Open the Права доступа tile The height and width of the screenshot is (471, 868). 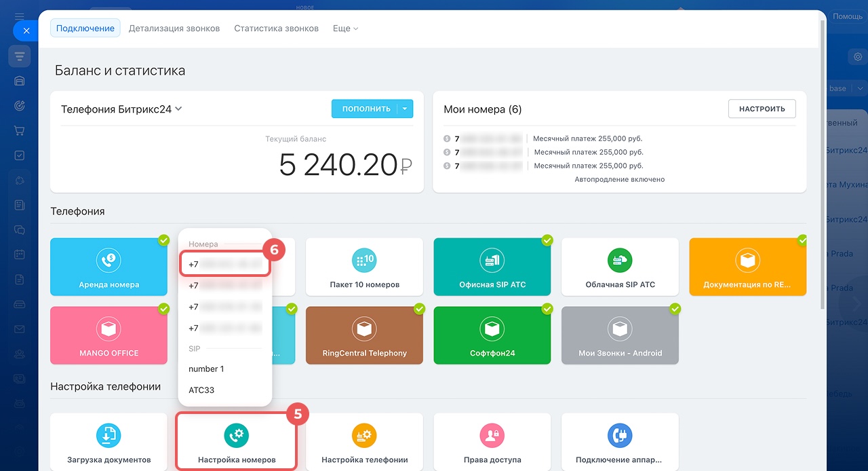pos(492,442)
